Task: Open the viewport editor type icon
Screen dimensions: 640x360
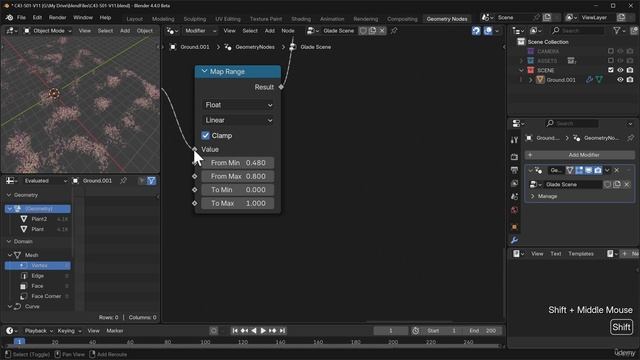Action: (11, 31)
